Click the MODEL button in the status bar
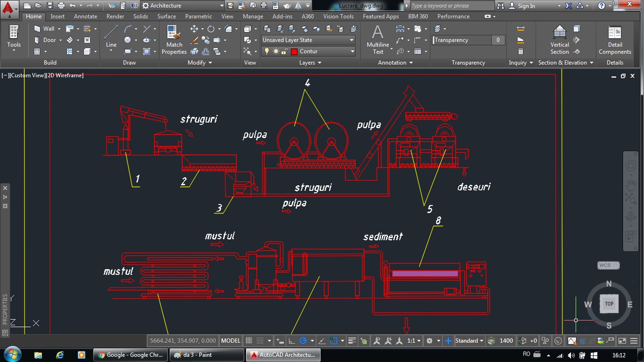The image size is (644, 362). [x=230, y=340]
